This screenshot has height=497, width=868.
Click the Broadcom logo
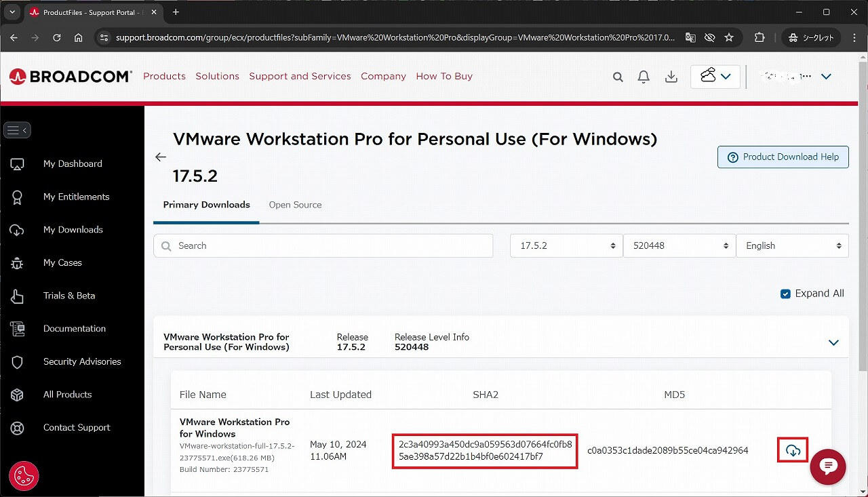pyautogui.click(x=71, y=77)
